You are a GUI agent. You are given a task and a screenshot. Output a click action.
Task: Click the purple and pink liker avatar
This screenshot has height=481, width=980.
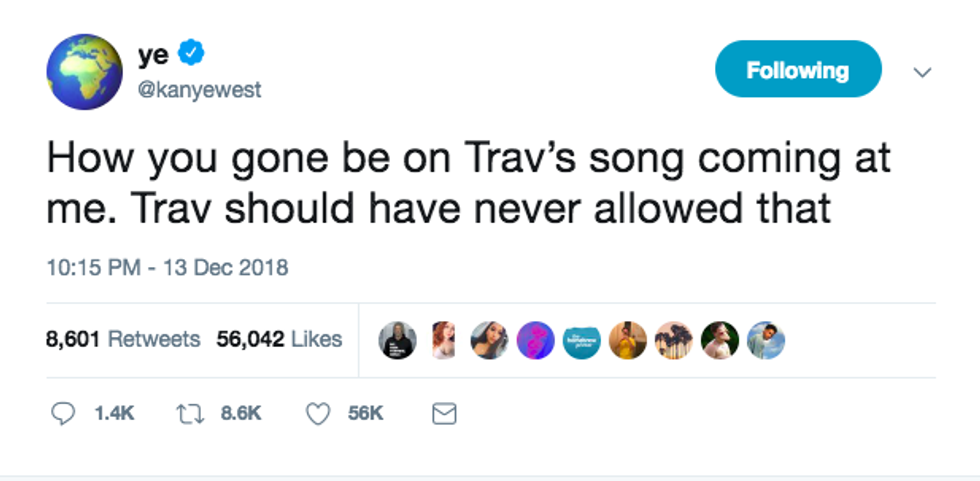tap(535, 341)
